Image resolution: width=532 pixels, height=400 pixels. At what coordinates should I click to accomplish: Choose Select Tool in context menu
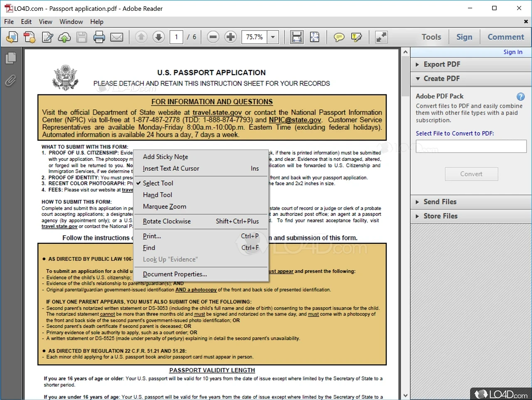[x=158, y=183]
